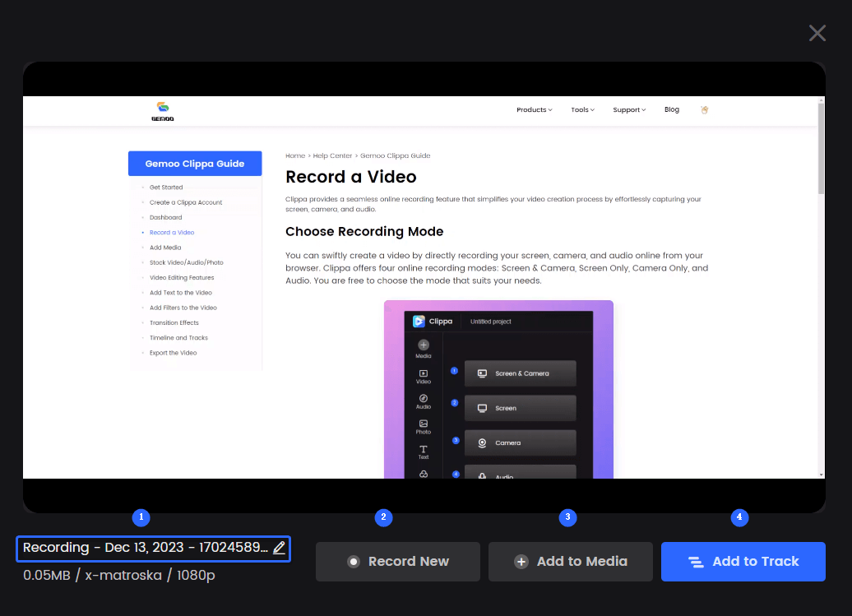Select the recording name field

pyautogui.click(x=154, y=549)
